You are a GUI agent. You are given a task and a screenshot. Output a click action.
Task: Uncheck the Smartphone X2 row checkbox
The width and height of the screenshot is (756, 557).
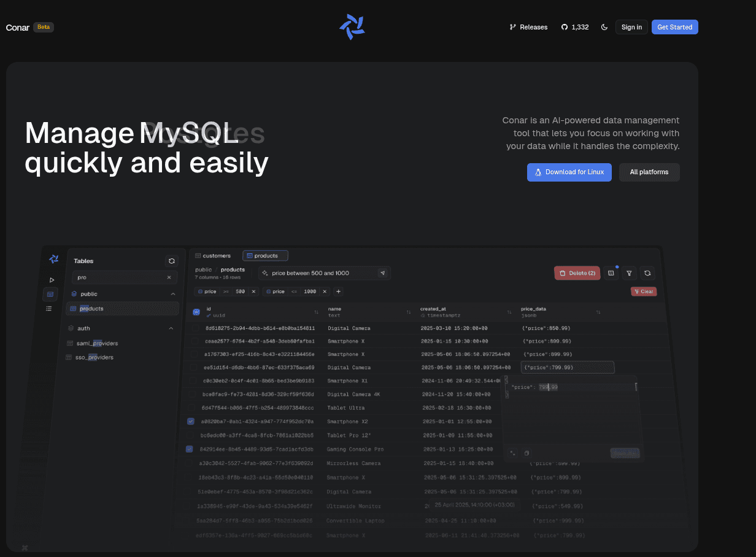click(191, 421)
